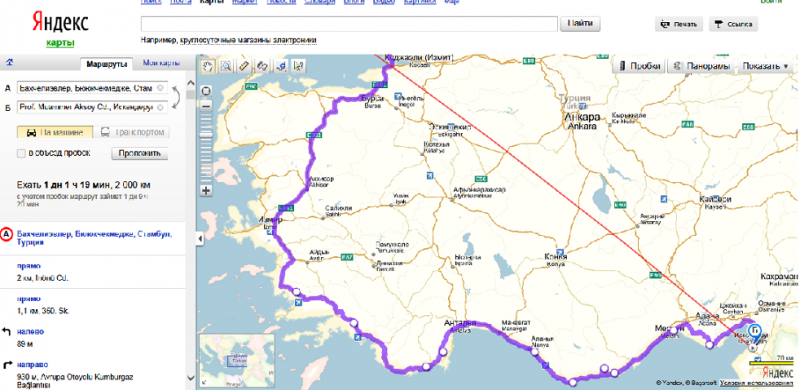Click the Проложить route button
This screenshot has height=390, width=800.
click(x=140, y=153)
